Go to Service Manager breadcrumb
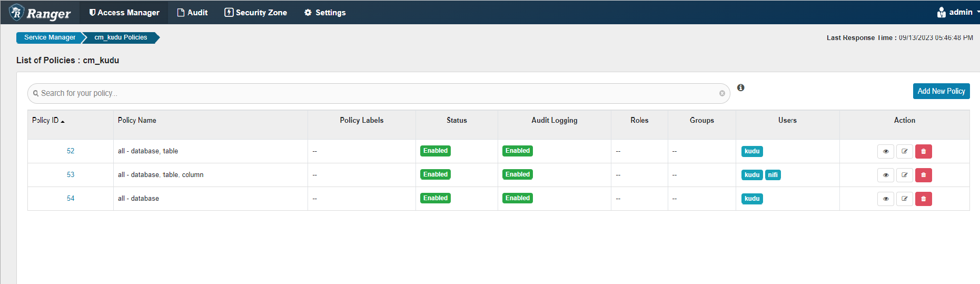 (50, 37)
